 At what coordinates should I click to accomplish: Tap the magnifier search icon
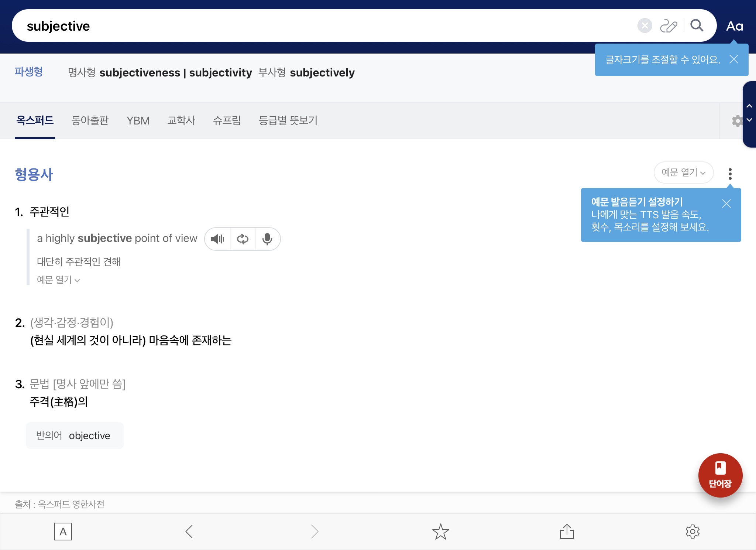[697, 25]
